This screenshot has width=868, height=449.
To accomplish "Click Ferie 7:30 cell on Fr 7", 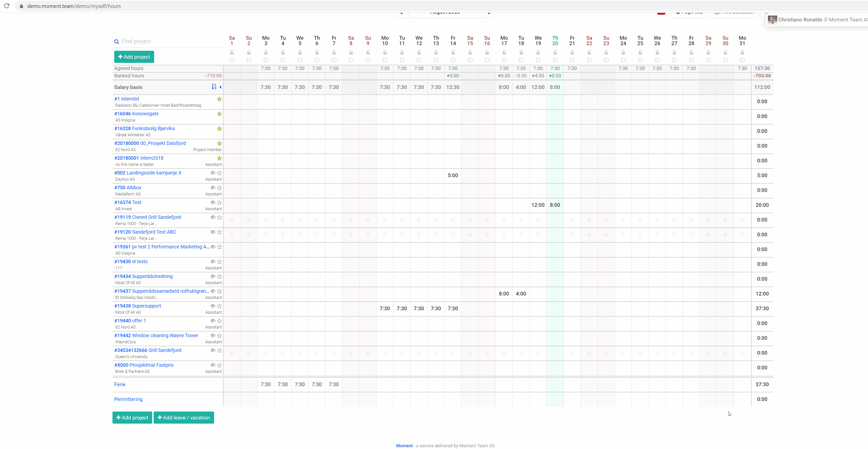I will pos(333,384).
